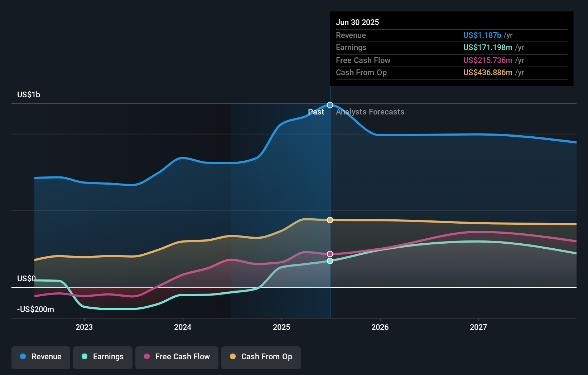Viewport: 588px width, 375px height.
Task: Select the Revenue data point marker on the chart
Action: [329, 105]
